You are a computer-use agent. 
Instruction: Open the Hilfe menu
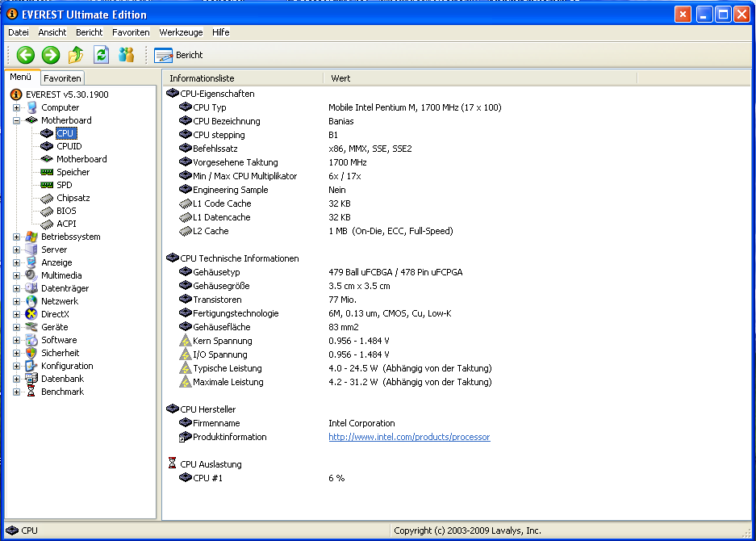220,32
